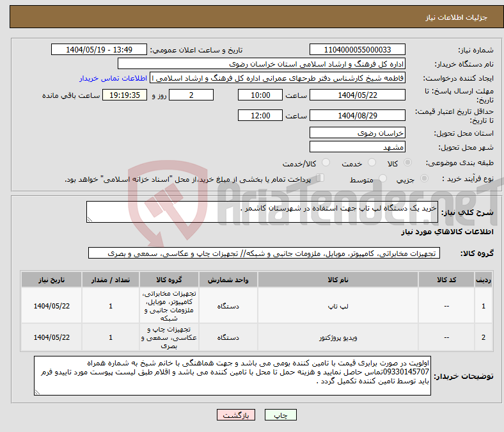The image size is (504, 432).
Task: Click the remaining days field showing 2
Action: [191, 95]
